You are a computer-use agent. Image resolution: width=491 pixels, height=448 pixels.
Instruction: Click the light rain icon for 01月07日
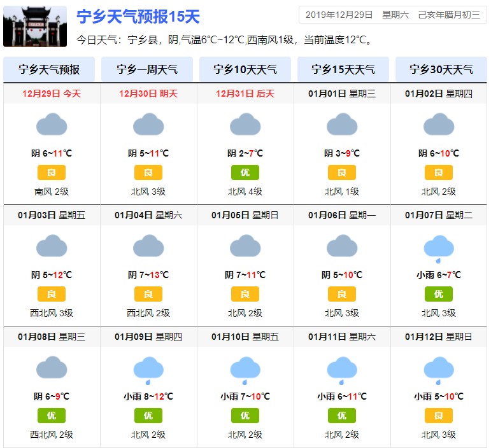[x=439, y=249]
